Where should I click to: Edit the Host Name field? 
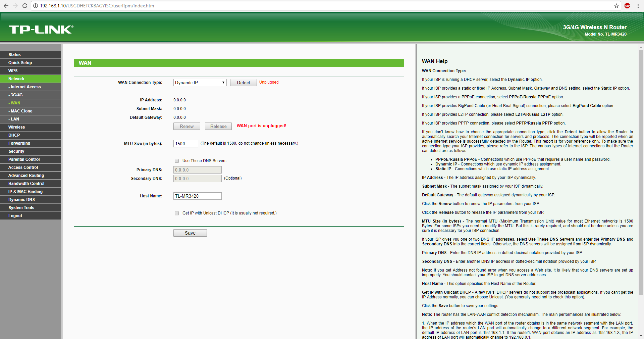click(198, 196)
